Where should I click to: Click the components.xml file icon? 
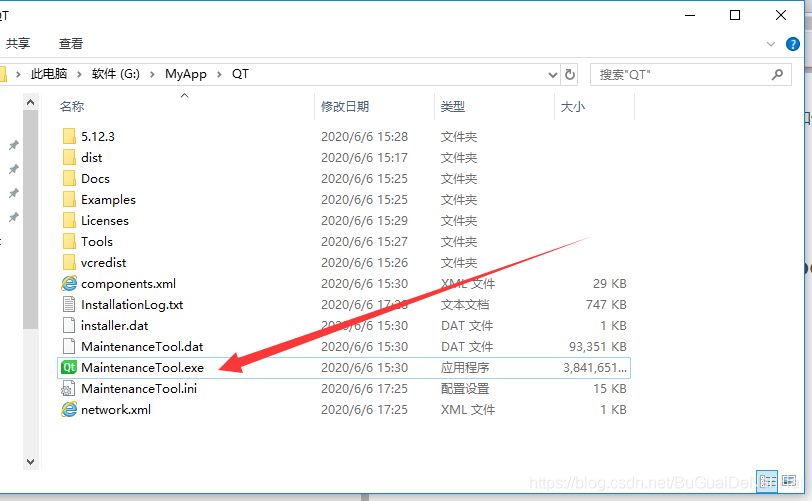(x=69, y=283)
